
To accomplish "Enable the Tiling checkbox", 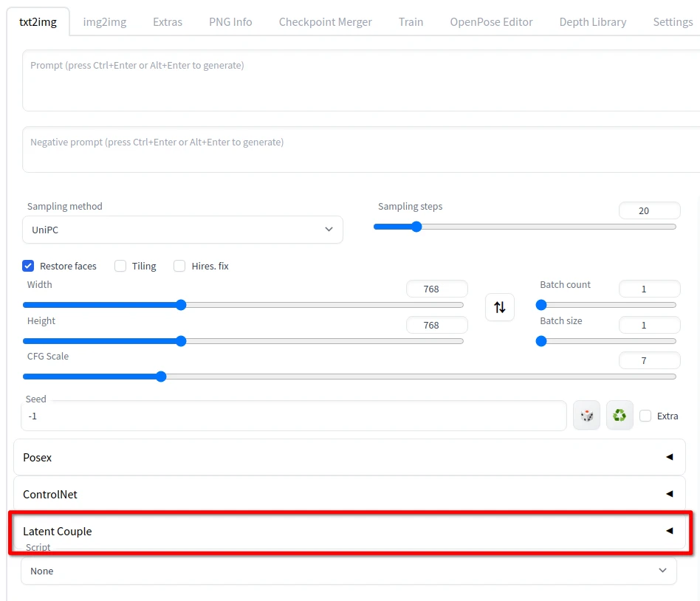I will [x=120, y=266].
